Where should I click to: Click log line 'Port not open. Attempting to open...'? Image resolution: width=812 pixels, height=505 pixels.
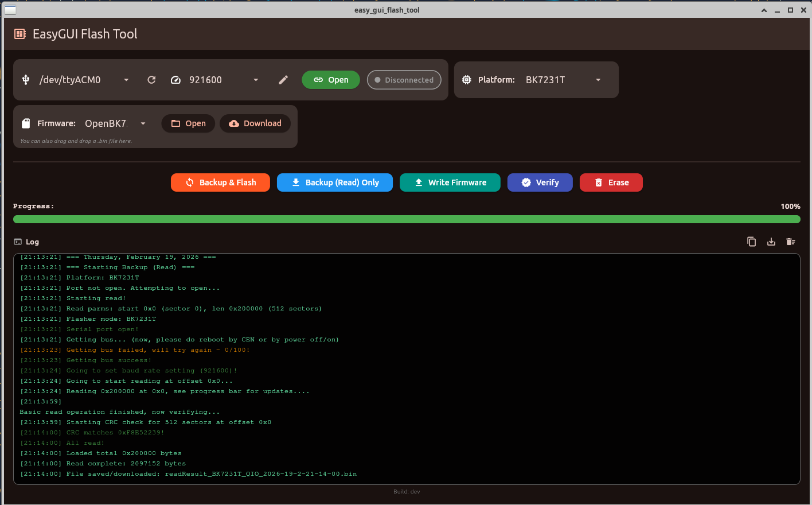coord(120,288)
